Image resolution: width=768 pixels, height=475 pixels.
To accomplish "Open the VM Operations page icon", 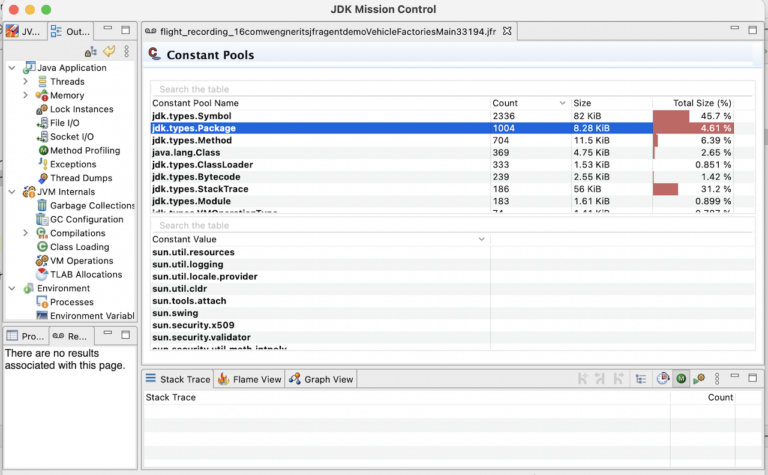I will (x=42, y=261).
